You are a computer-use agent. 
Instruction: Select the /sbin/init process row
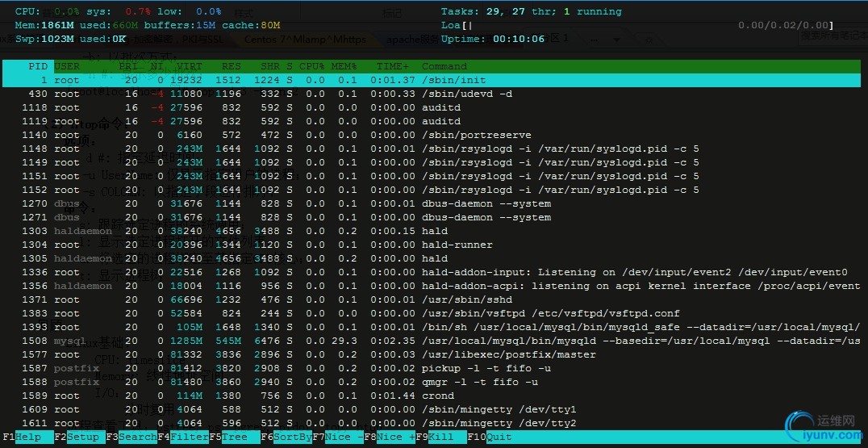pyautogui.click(x=432, y=80)
